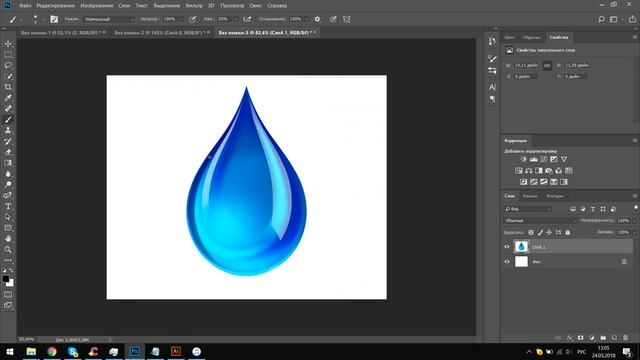Add layer style via fx icon
This screenshot has width=640, height=360.
pos(570,338)
